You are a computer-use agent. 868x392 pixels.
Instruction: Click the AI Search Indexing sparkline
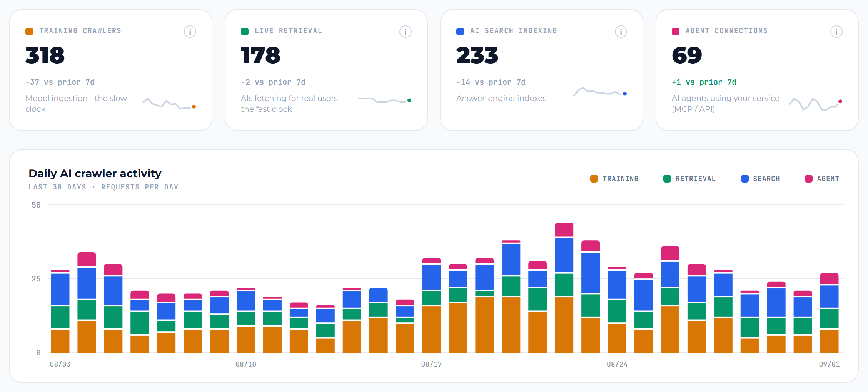click(x=600, y=92)
